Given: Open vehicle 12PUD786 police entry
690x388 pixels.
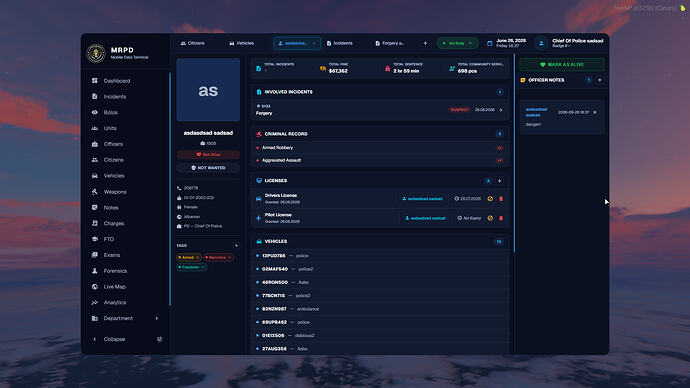Looking at the screenshot, I should click(381, 256).
